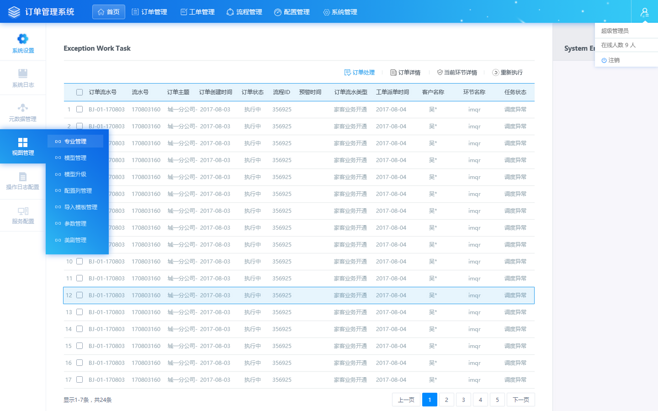658x411 pixels.
Task: Click the 订单处理 action button text
Action: pyautogui.click(x=363, y=72)
